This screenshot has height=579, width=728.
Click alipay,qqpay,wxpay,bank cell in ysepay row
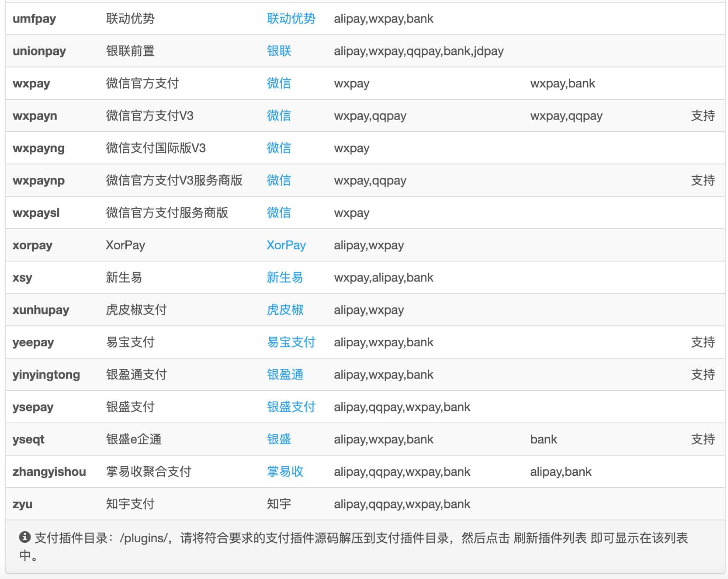click(x=402, y=407)
